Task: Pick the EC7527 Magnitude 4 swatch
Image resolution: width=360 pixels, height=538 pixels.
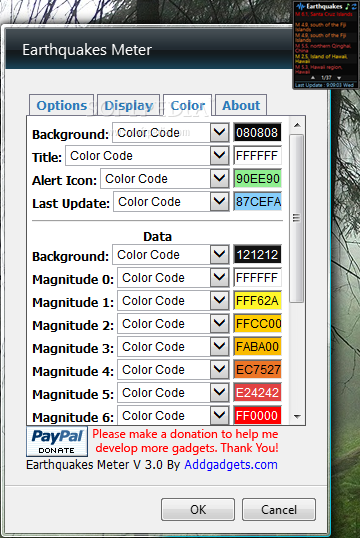Action: pos(257,370)
